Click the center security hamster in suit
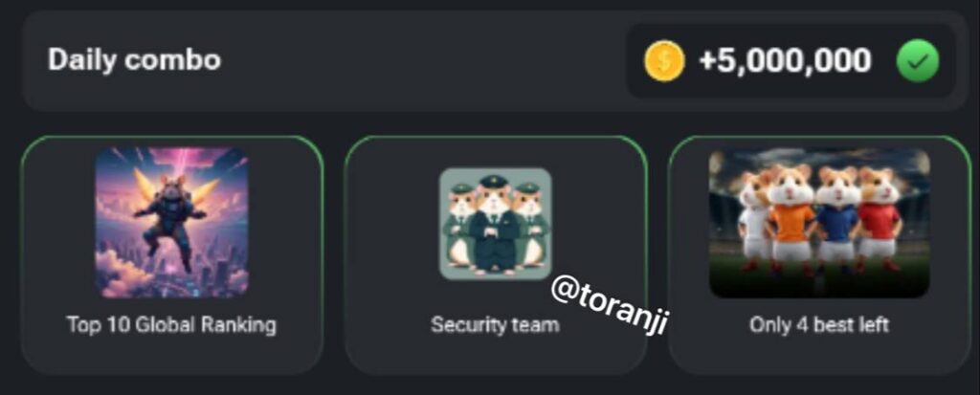 point(495,225)
